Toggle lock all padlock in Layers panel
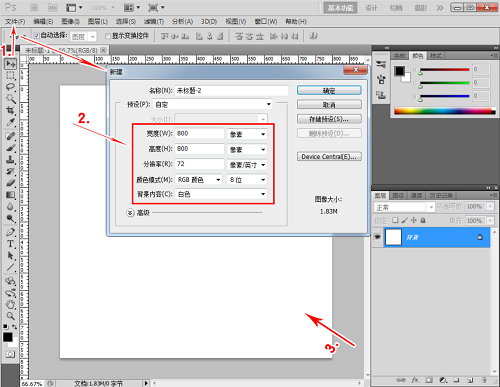This screenshot has height=387, width=500. tap(423, 220)
